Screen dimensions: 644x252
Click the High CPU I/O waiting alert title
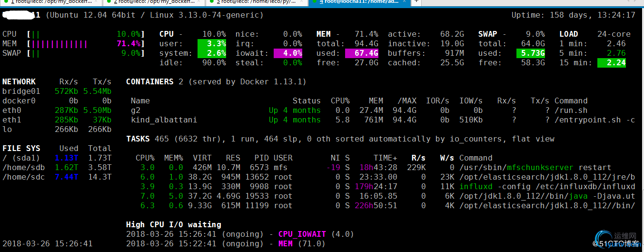click(174, 224)
